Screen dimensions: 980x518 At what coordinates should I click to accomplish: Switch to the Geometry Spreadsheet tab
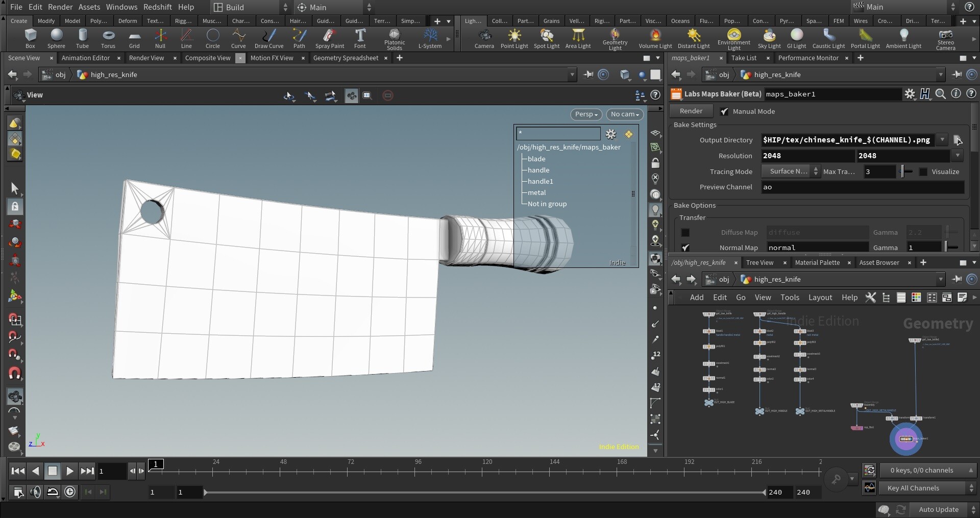pos(345,58)
